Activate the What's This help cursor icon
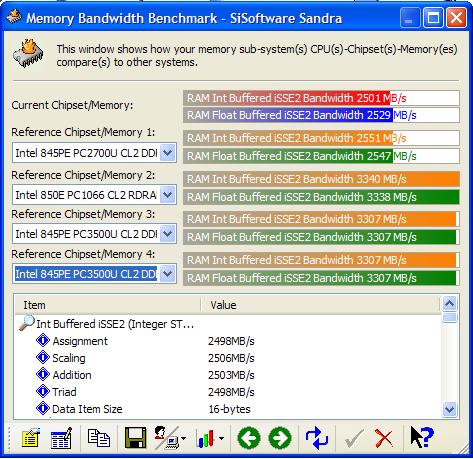The width and height of the screenshot is (473, 459). [422, 437]
